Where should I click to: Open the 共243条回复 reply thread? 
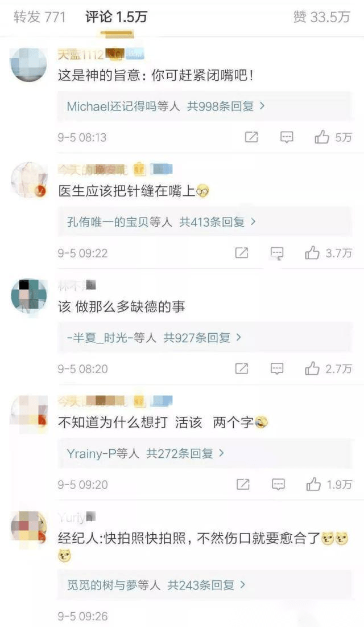(x=206, y=585)
